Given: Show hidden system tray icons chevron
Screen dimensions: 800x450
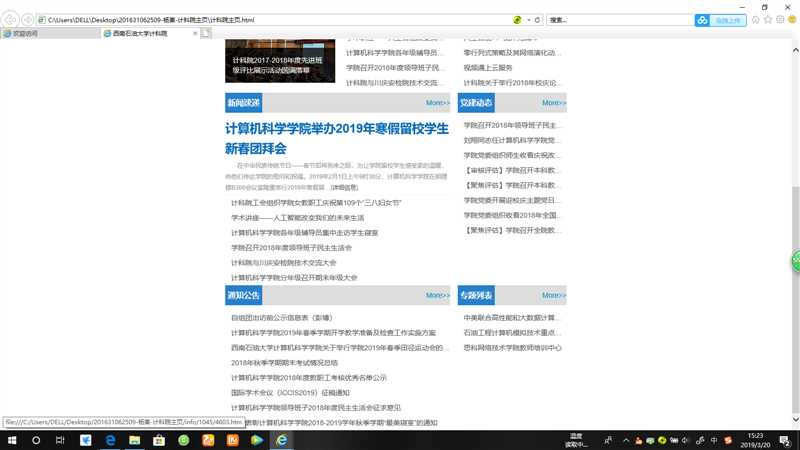Looking at the screenshot, I should (626, 440).
